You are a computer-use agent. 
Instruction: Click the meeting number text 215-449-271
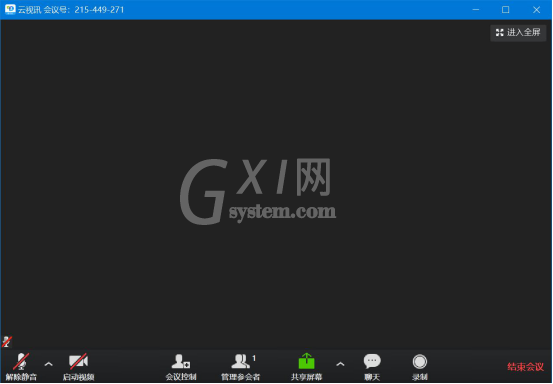[x=99, y=10]
